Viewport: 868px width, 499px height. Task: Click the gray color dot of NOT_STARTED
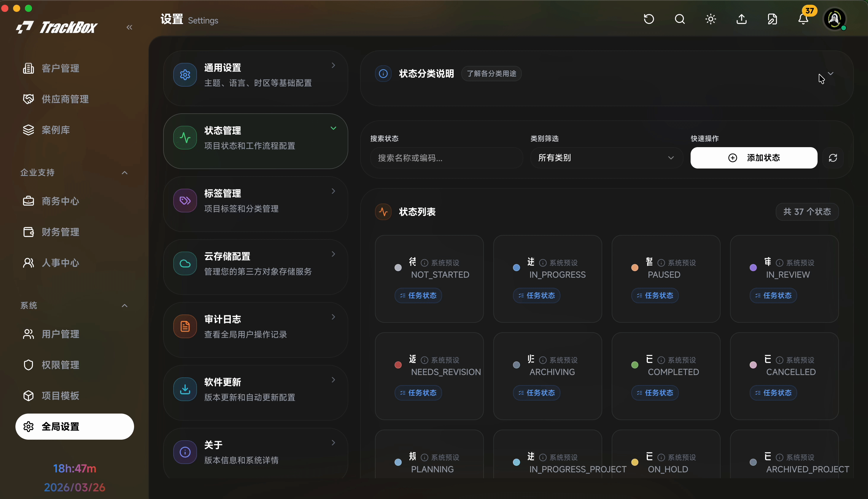[398, 268]
